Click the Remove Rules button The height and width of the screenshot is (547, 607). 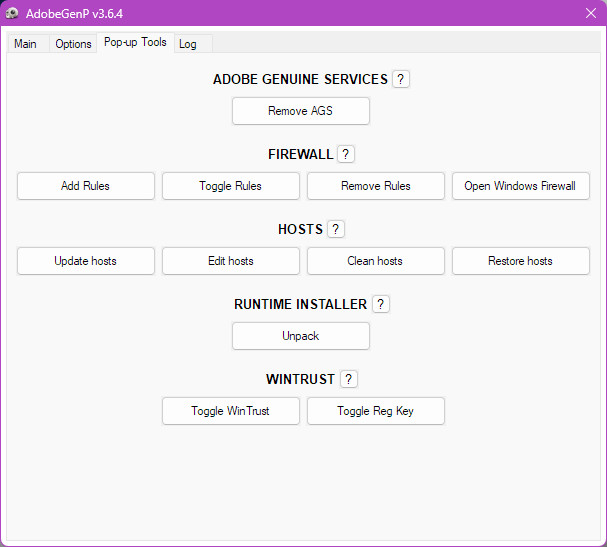click(376, 186)
